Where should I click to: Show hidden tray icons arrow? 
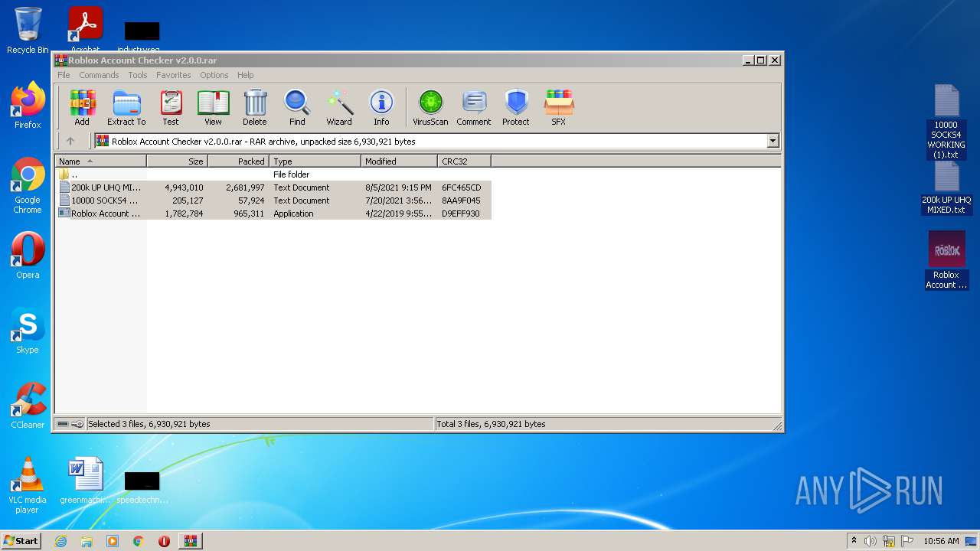[854, 541]
